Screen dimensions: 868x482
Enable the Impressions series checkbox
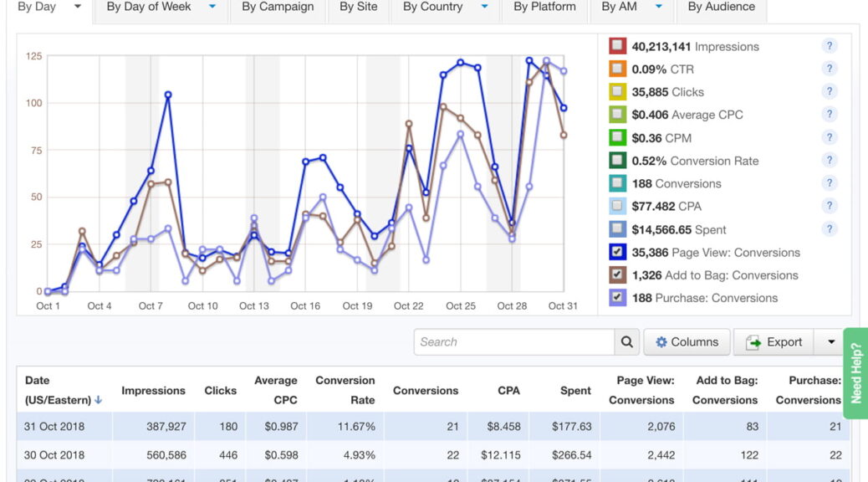617,46
